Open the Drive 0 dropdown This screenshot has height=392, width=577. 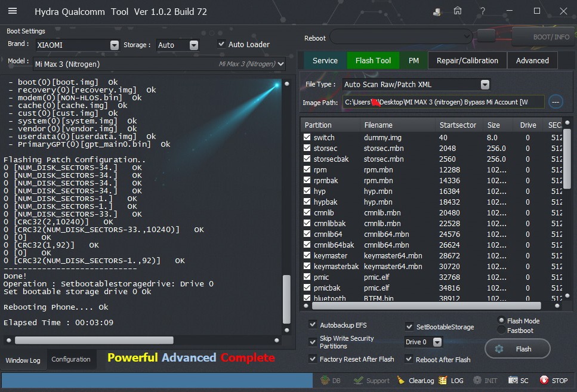click(x=437, y=342)
